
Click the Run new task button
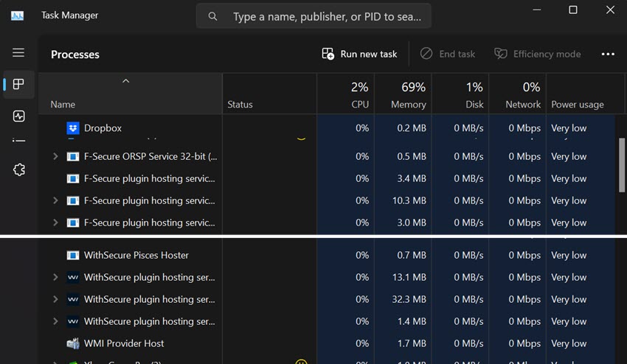coord(360,54)
